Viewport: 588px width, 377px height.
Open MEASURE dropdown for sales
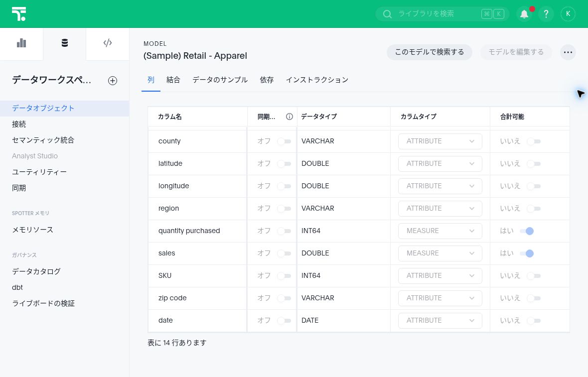coord(440,253)
